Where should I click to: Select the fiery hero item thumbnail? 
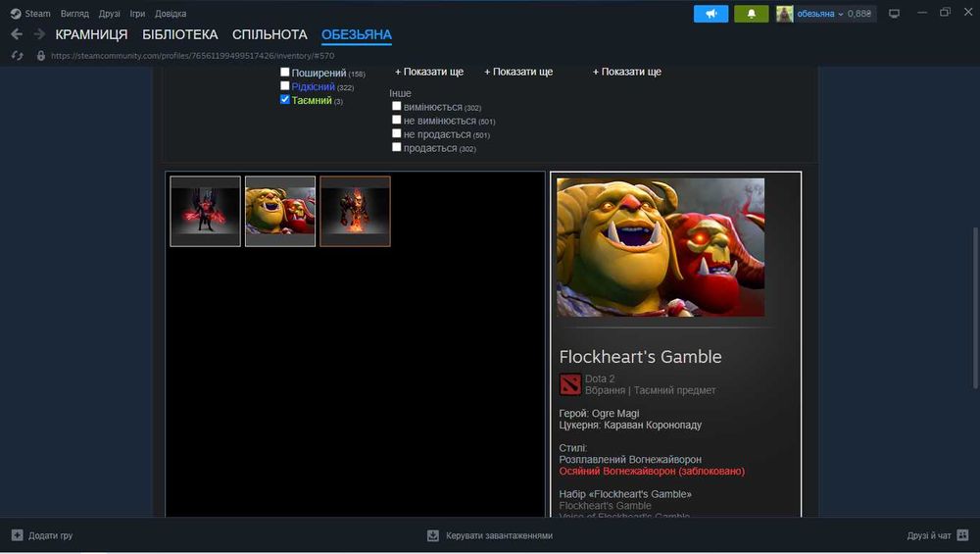355,212
